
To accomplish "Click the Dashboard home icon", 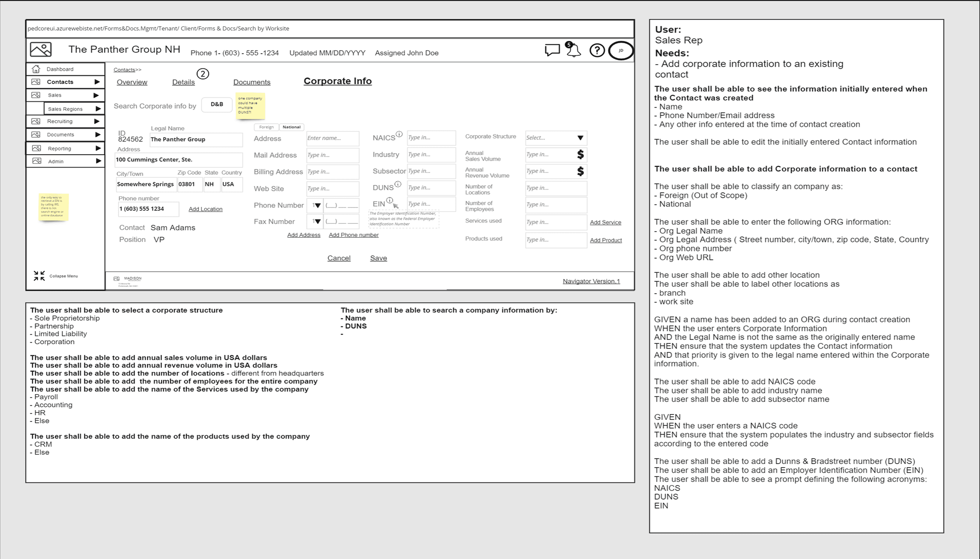I will (36, 69).
